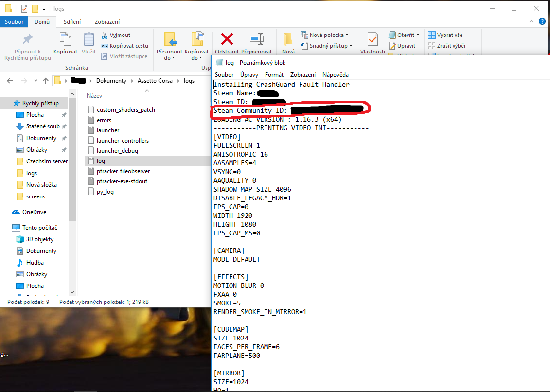Viewport: 550px width, 392px height.
Task: Select all with Vybrat vše
Action: pyautogui.click(x=445, y=35)
